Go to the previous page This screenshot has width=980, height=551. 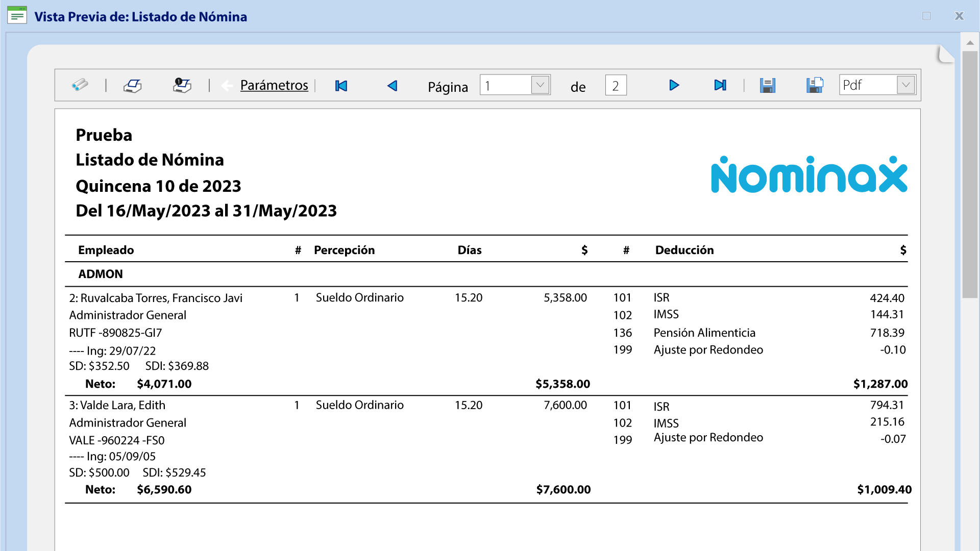(x=392, y=86)
